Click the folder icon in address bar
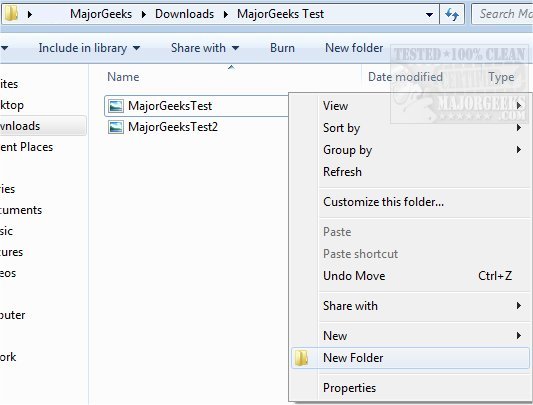533x405 pixels. (x=12, y=14)
